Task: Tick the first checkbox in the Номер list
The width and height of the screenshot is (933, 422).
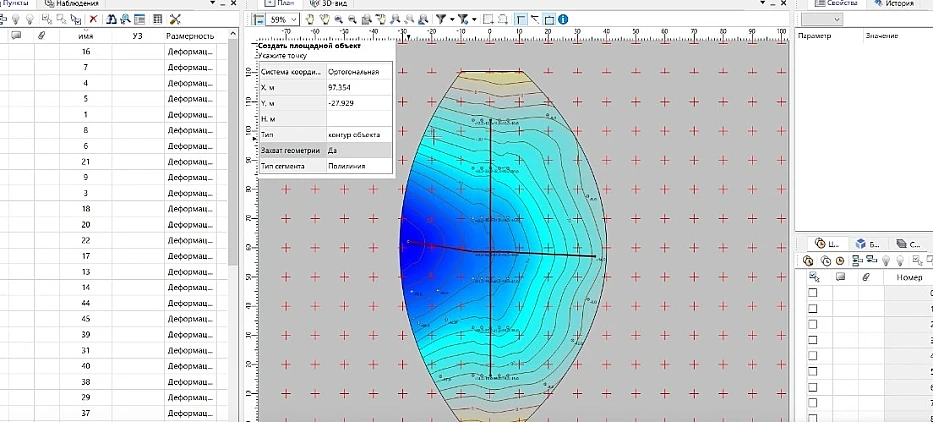Action: pos(813,293)
